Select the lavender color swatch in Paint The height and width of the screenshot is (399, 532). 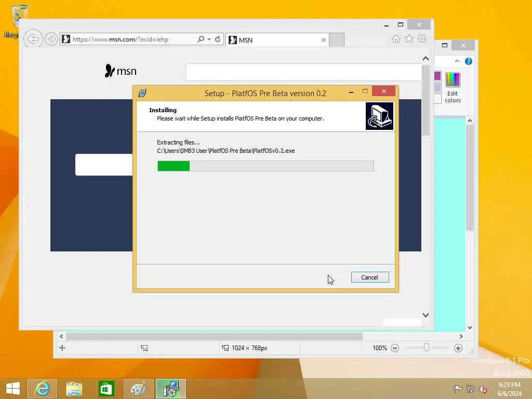tap(437, 87)
